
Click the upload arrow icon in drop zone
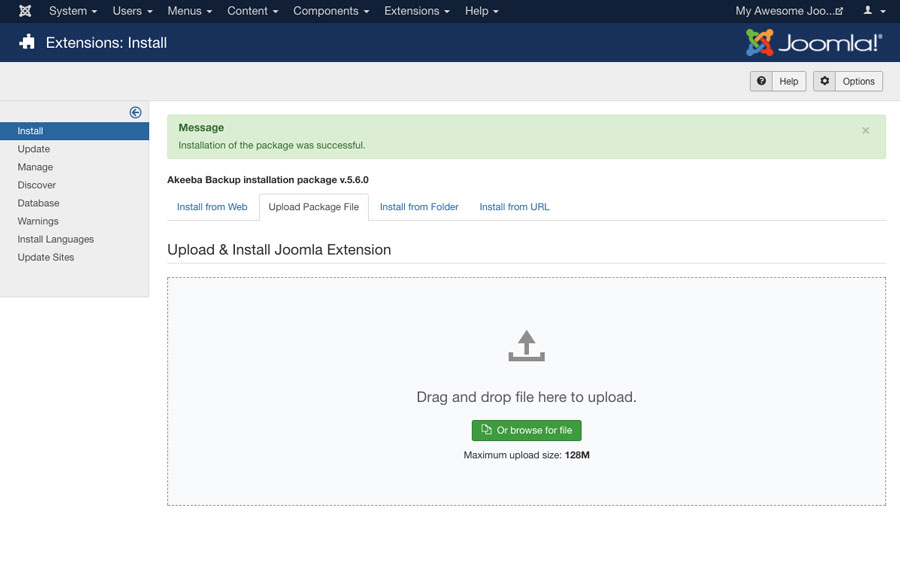526,346
